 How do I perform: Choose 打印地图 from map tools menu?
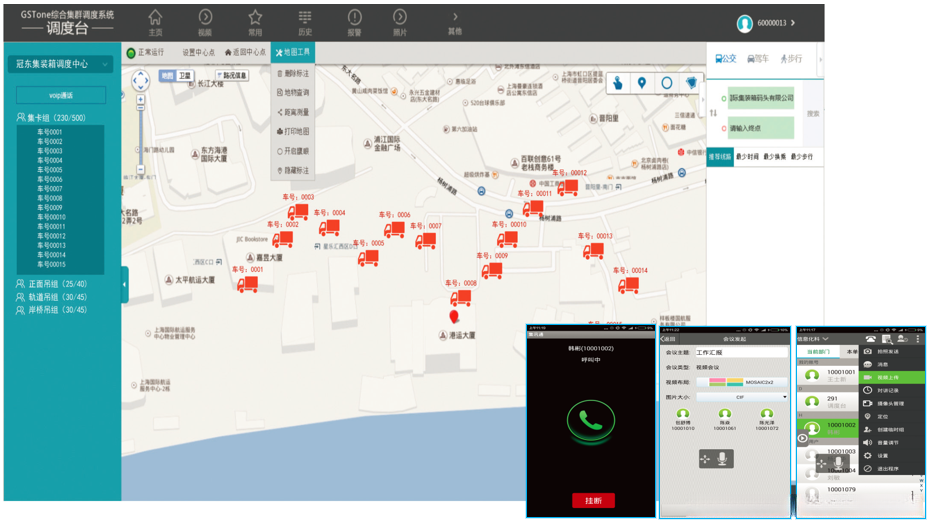tap(293, 132)
